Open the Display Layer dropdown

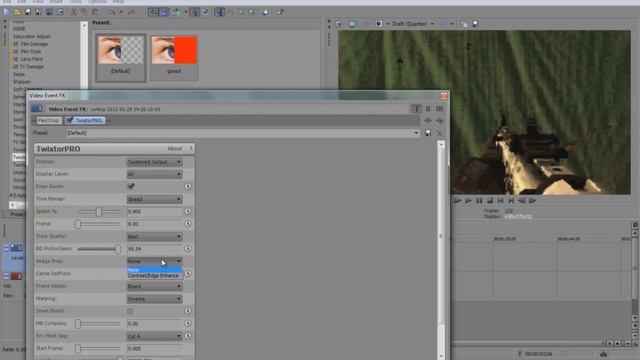tap(154, 174)
